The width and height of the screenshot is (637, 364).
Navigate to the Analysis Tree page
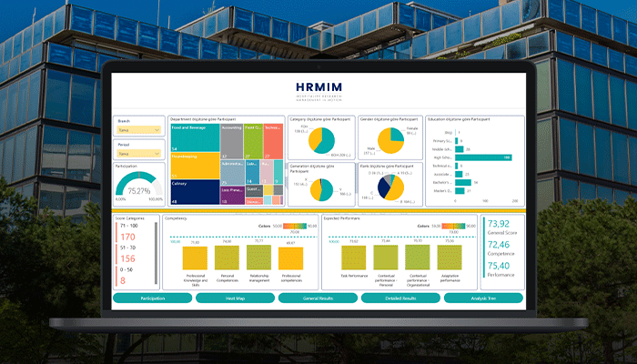pos(483,298)
